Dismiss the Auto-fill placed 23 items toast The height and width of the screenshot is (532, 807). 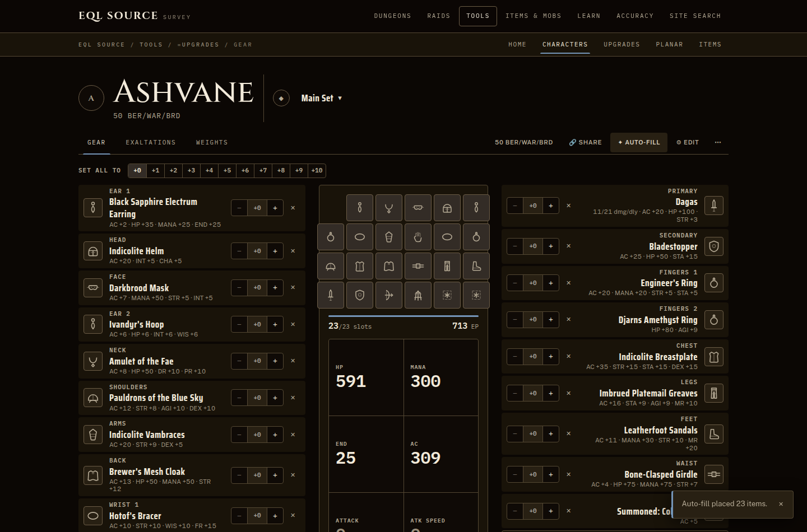pos(781,504)
